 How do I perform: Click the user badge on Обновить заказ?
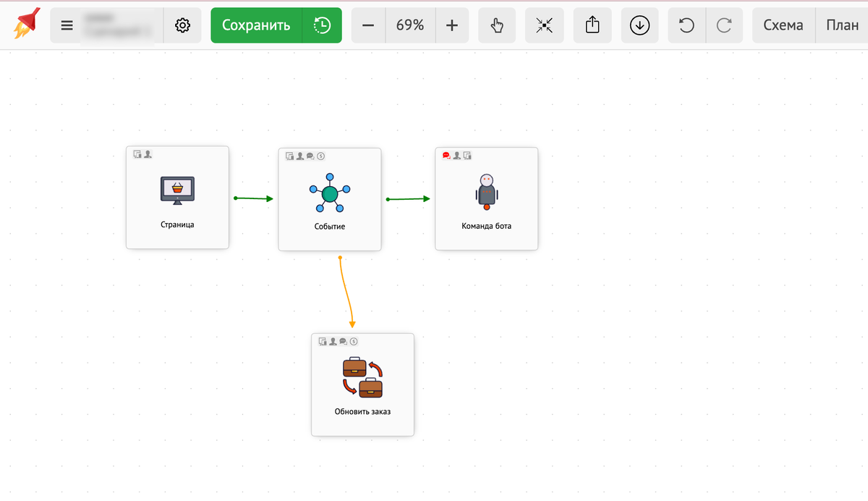(x=333, y=341)
